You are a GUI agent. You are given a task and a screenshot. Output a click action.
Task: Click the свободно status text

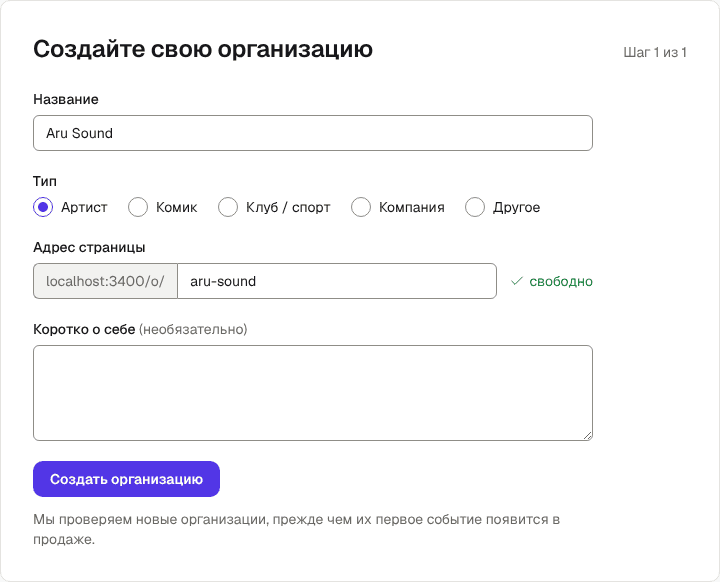[561, 282]
